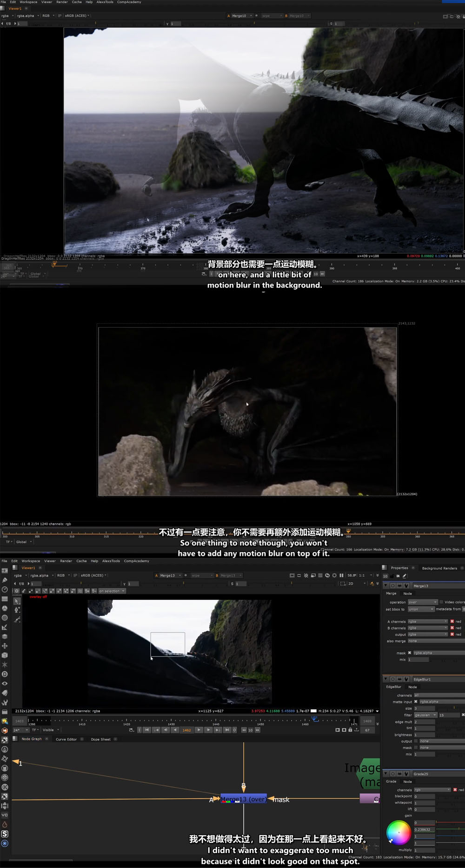Open the CompAcademy menu in bottom window
This screenshot has width=465, height=868.
coord(136,561)
